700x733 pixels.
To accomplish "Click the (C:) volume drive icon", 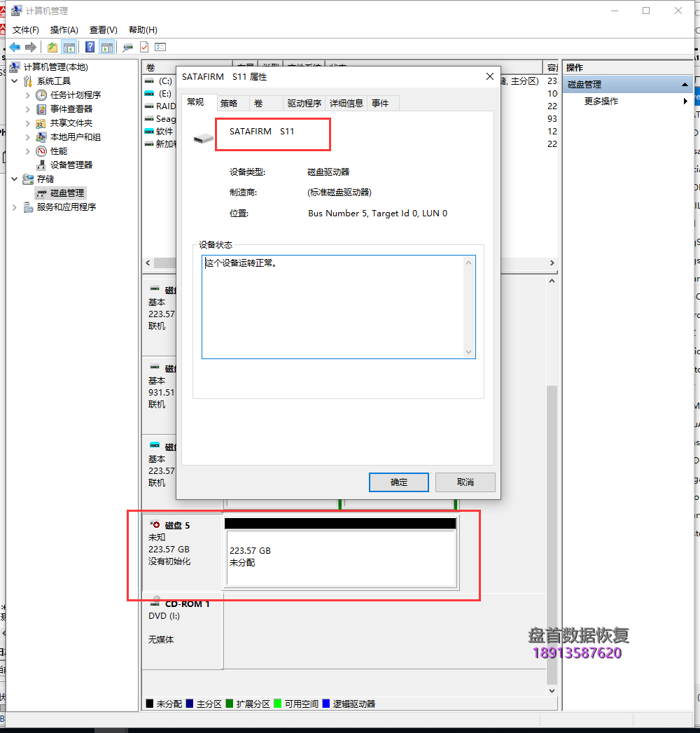I will [150, 81].
